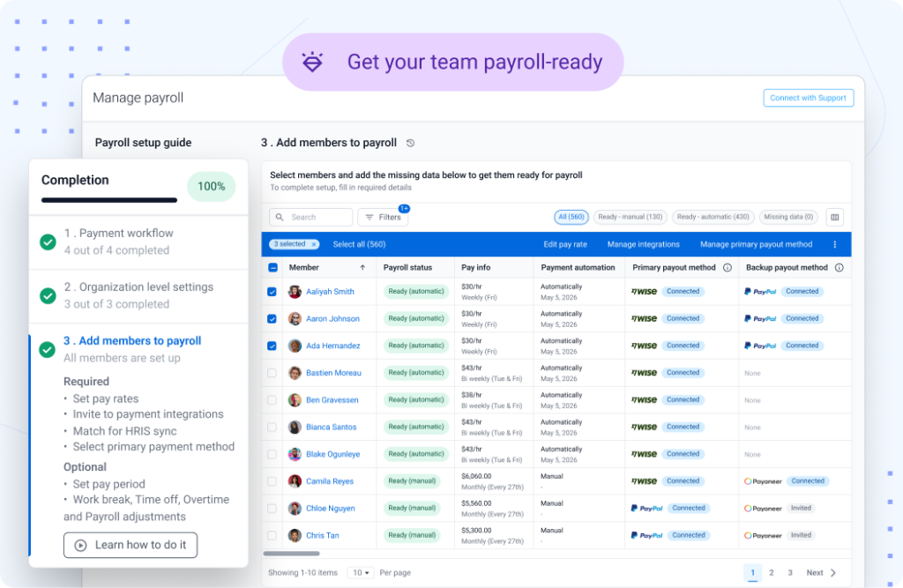Click Learn how to do it button
Screen dimensions: 903x588
[x=131, y=545]
